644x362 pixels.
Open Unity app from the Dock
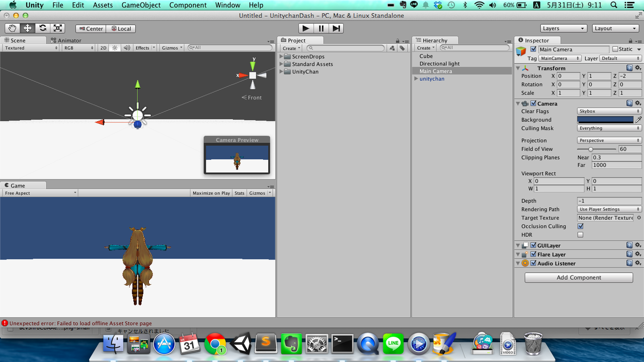coord(241,343)
